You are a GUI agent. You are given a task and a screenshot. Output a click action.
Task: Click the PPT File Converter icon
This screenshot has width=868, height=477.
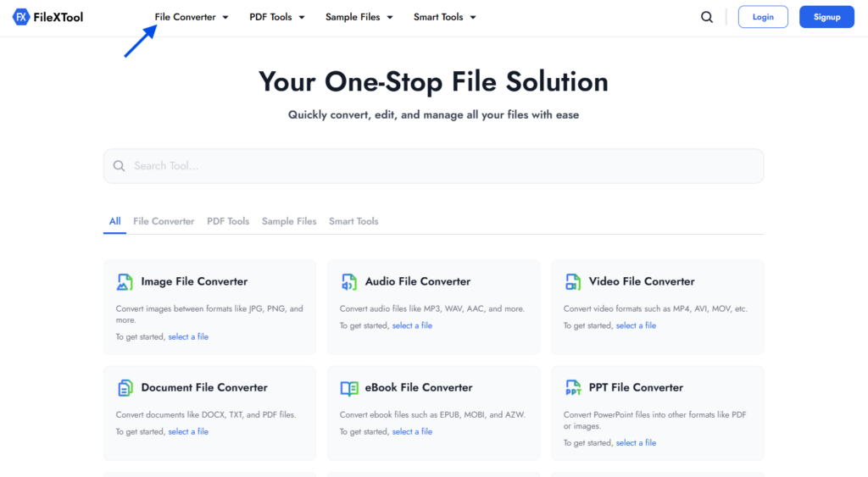(572, 388)
